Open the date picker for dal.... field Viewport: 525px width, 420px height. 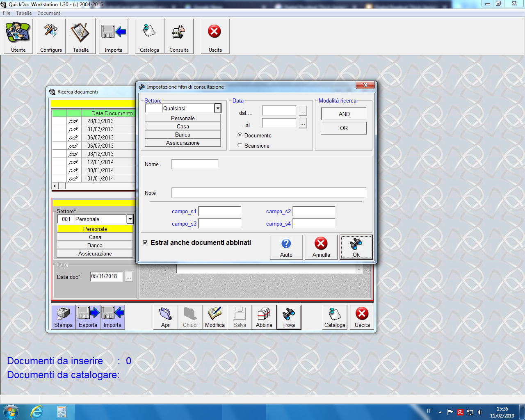tap(303, 111)
